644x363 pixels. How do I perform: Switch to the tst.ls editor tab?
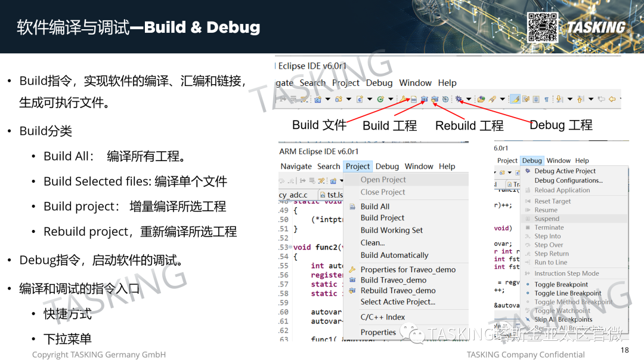332,195
